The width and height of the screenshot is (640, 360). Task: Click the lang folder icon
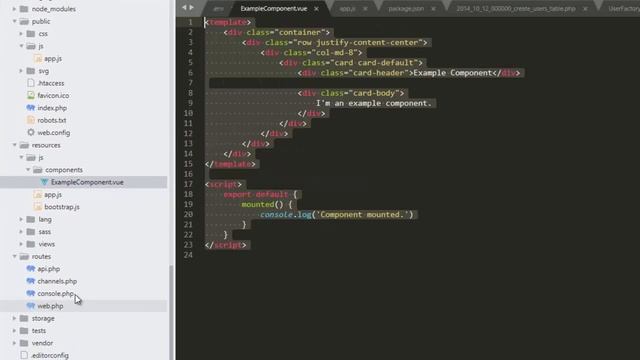coord(31,219)
